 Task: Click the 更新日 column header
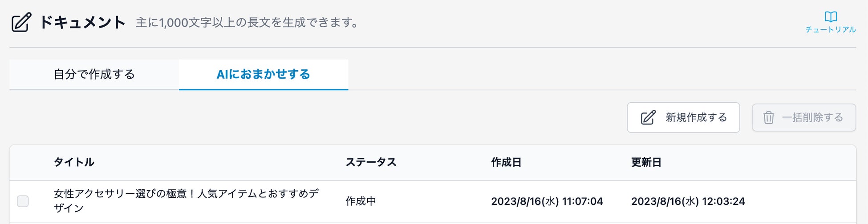point(646,162)
